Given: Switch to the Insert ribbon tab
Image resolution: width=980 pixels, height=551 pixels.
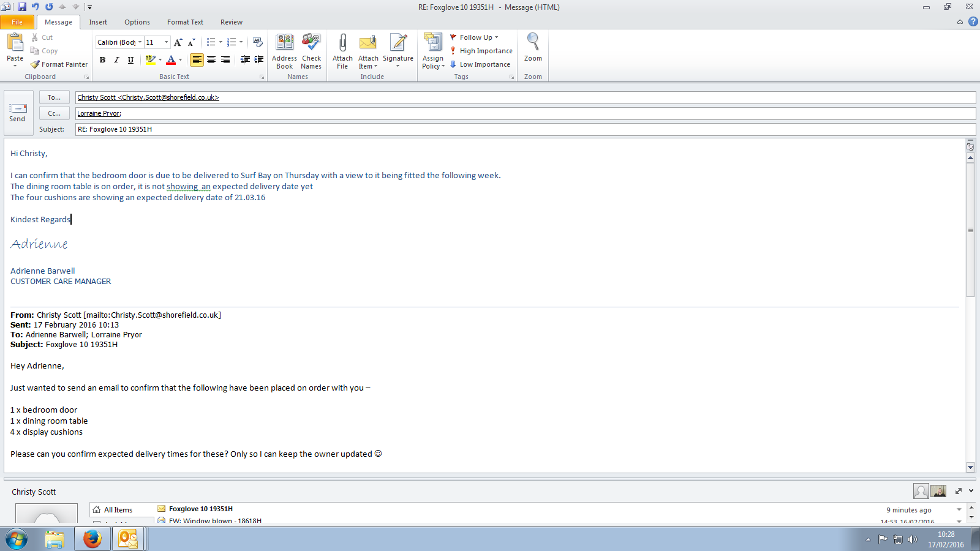Looking at the screenshot, I should click(x=98, y=22).
